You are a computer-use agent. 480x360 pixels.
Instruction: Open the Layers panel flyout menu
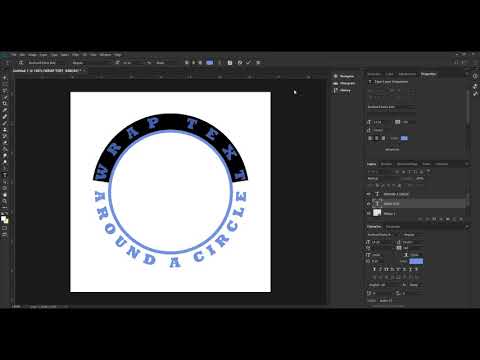tap(467, 164)
